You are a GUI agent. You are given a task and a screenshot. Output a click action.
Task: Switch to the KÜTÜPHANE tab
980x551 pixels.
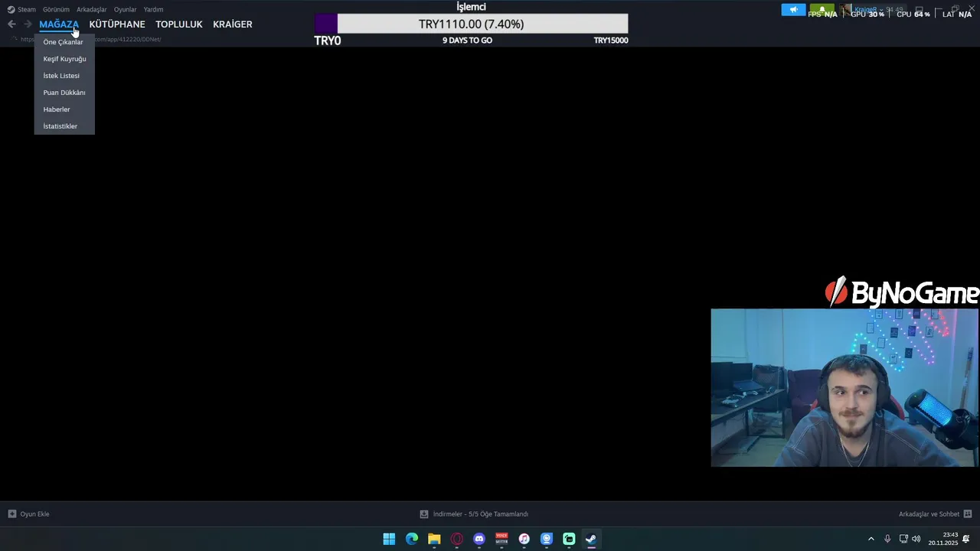pyautogui.click(x=117, y=24)
